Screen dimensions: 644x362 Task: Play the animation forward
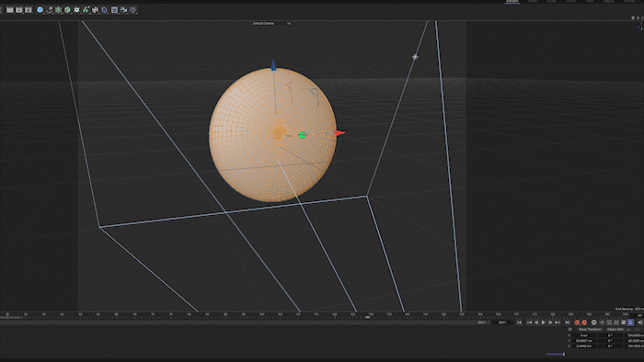(544, 322)
